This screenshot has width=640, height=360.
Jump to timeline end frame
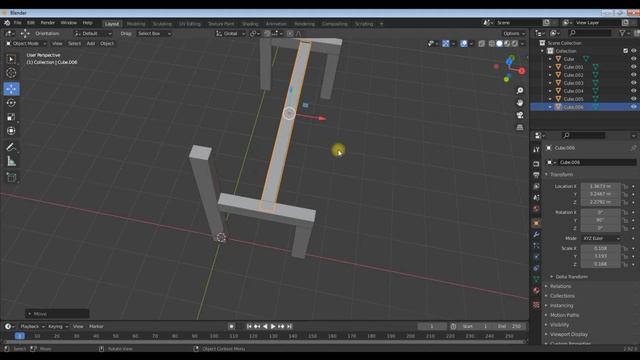click(x=289, y=327)
